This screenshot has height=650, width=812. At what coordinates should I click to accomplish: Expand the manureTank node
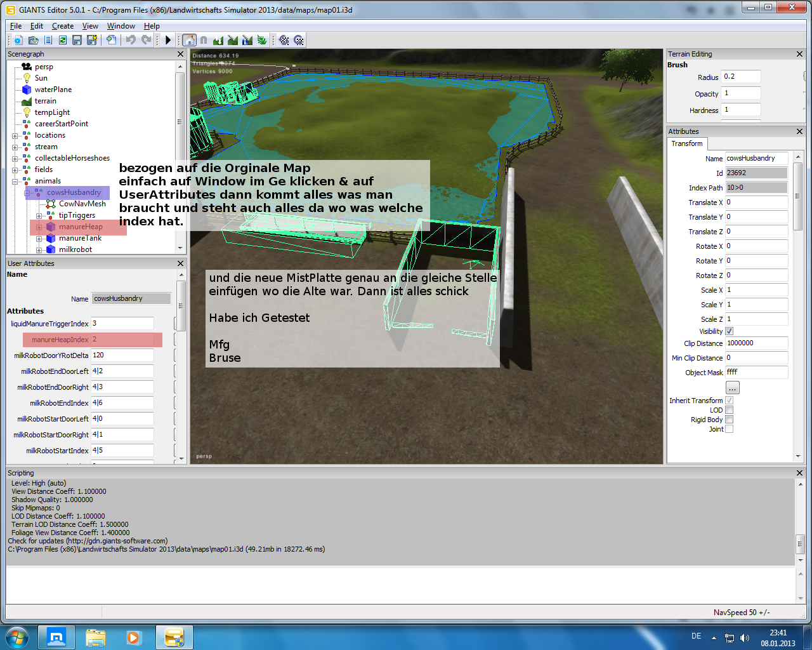[39, 239]
